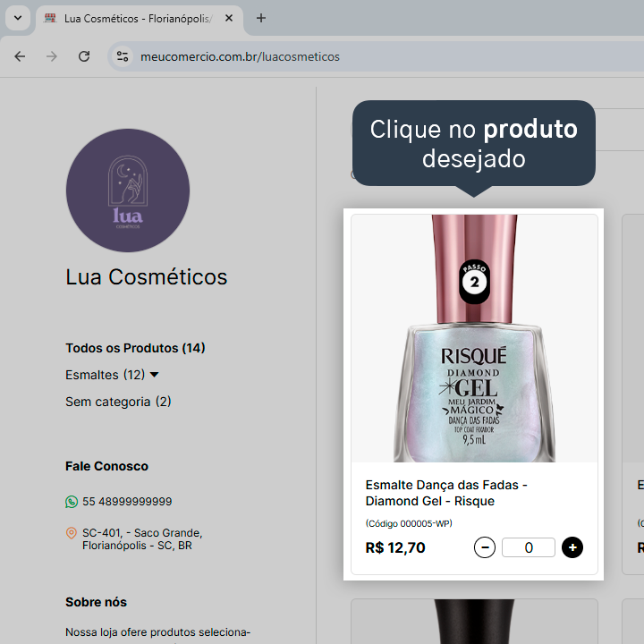644x644 pixels.
Task: Click the Sobre nós heading
Action: [96, 602]
